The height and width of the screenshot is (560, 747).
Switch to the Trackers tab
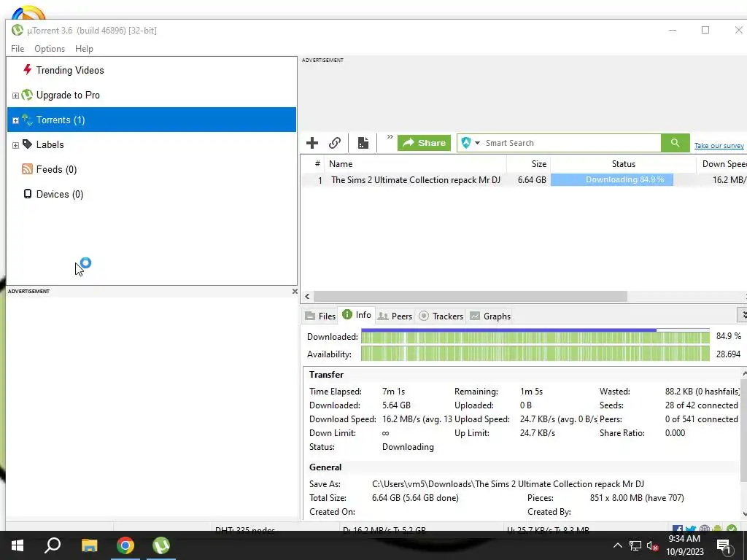pos(441,316)
